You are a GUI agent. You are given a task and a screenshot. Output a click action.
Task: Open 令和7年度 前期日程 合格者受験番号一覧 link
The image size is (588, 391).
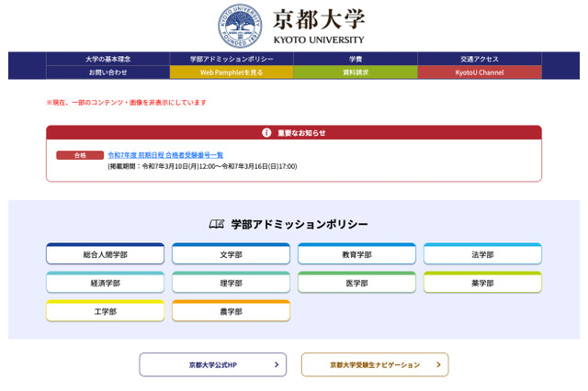click(165, 155)
